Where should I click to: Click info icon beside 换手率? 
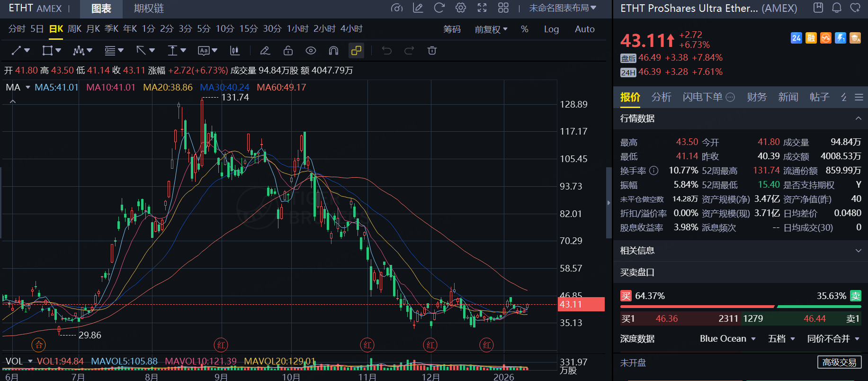tap(653, 171)
